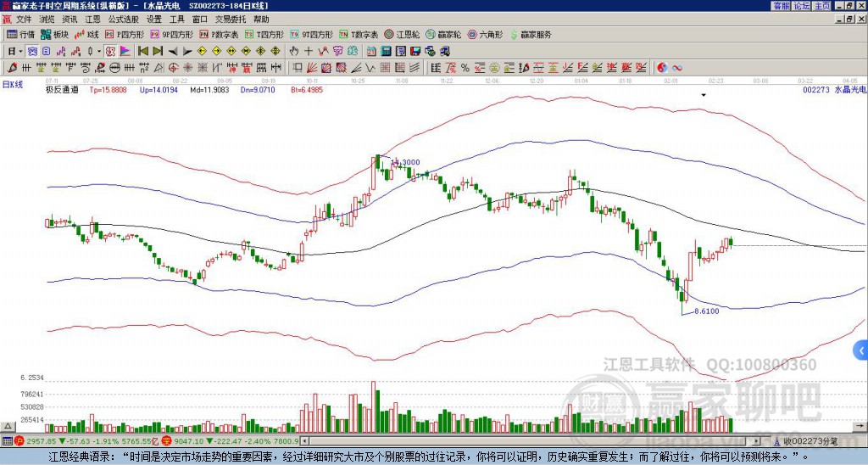Click the 日K线 chart label
Viewport: 868px width, 465px height.
click(x=13, y=85)
